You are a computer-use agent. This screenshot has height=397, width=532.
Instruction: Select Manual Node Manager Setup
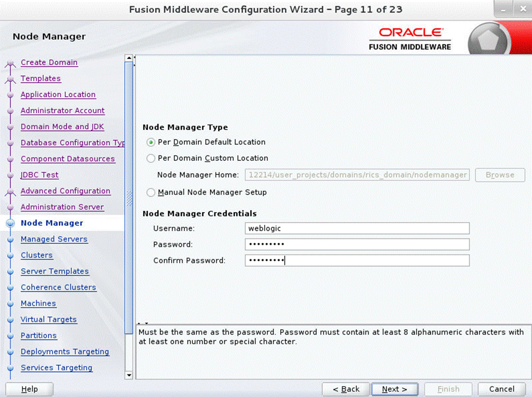coord(150,192)
